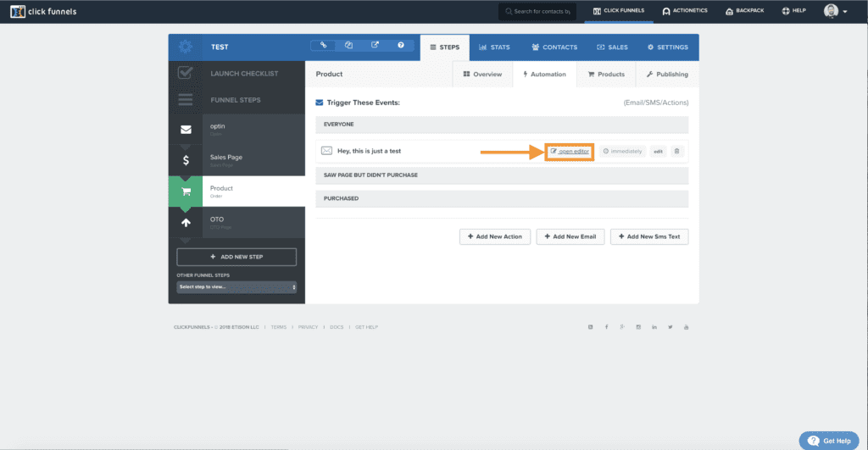Switch to the CONTACTS tab
The image size is (868, 450).
pos(554,47)
